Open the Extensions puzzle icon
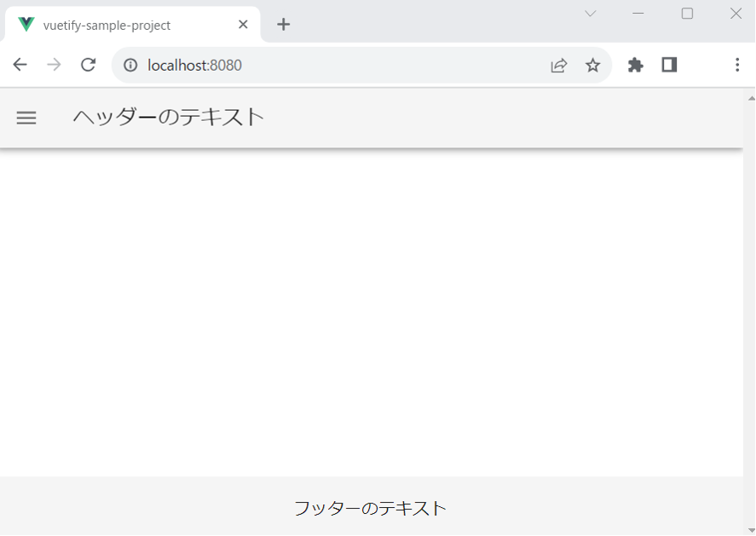The width and height of the screenshot is (756, 536). coord(636,65)
